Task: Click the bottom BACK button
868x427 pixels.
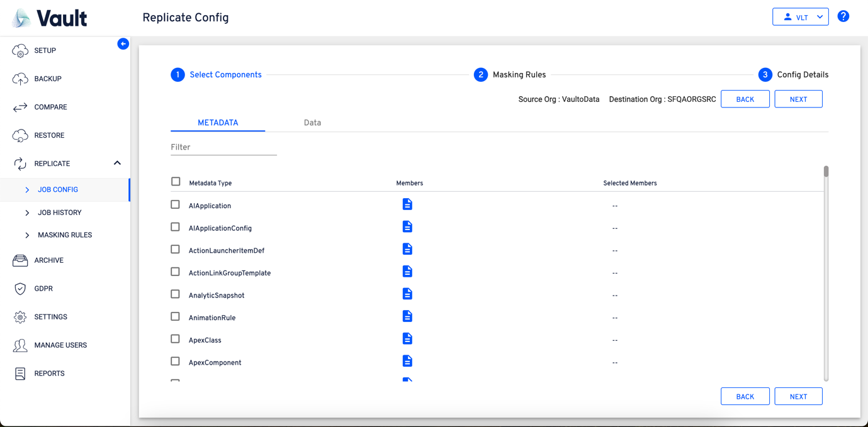Action: point(745,396)
